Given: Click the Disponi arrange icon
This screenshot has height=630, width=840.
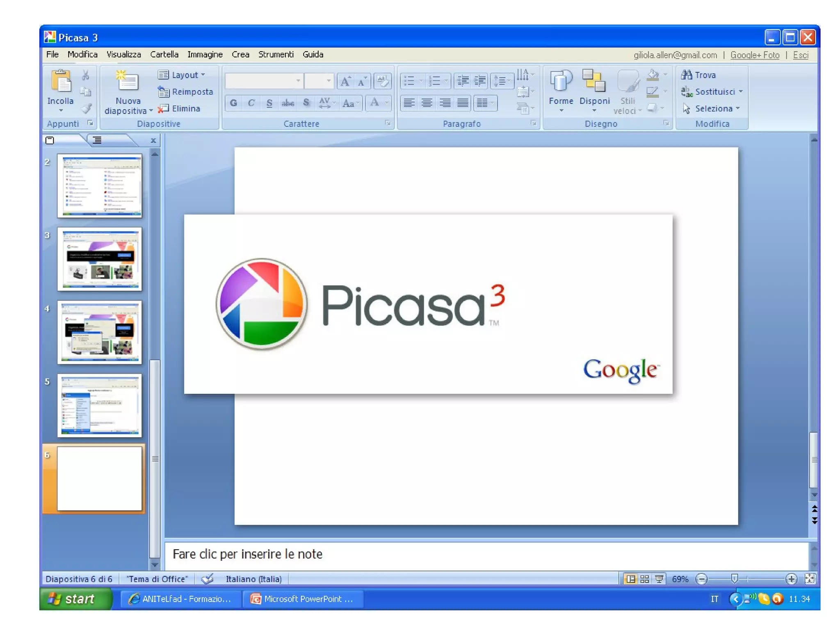Looking at the screenshot, I should coord(594,81).
